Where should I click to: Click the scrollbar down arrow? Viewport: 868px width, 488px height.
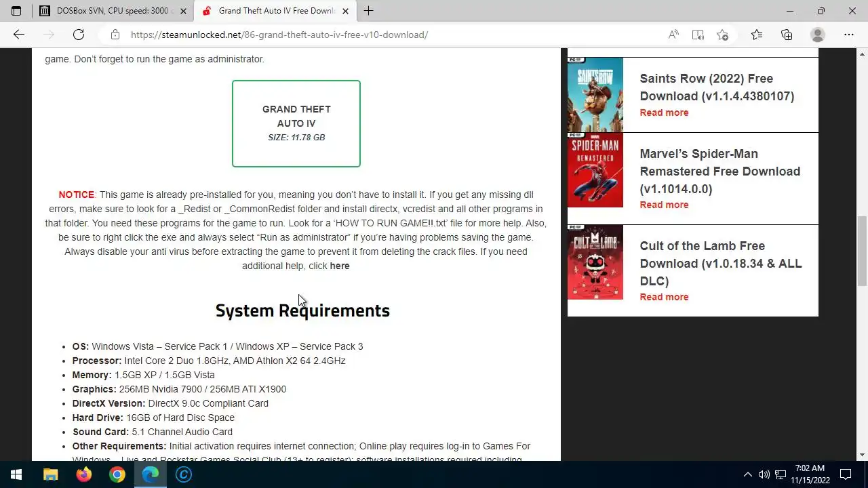pos(862,455)
